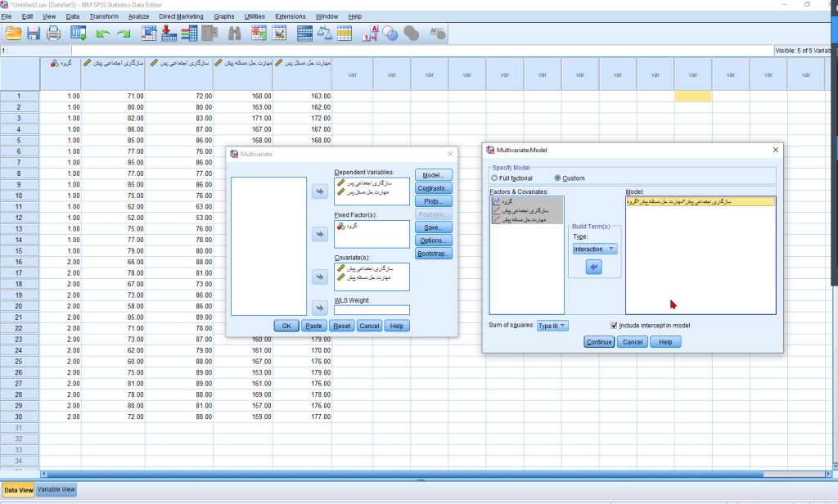
Task: Open the Recall recently used dialogs icon
Action: [x=78, y=34]
